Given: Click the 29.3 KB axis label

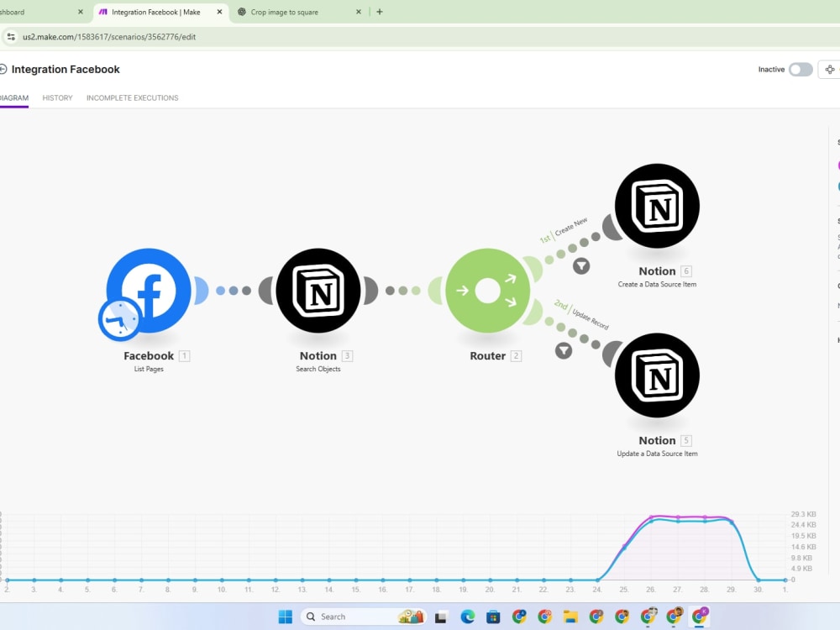Looking at the screenshot, I should (x=803, y=514).
